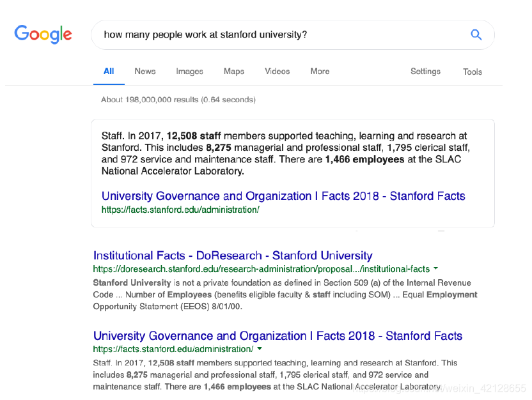Click the Google logo

coord(43,35)
